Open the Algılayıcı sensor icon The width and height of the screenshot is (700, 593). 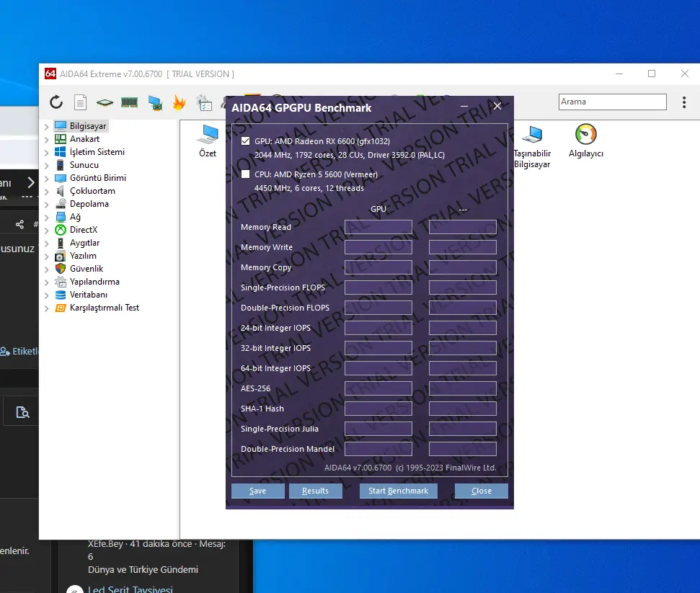pyautogui.click(x=585, y=141)
